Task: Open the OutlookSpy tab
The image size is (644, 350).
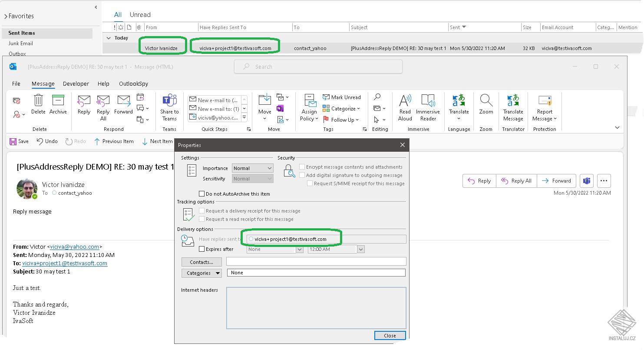Action: (x=133, y=84)
